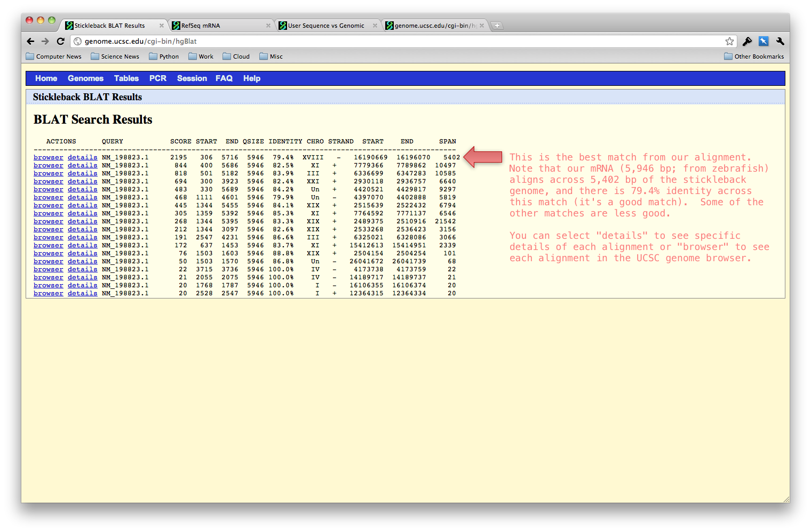Screen dimensions: 811x532
Task: Open browser link for score 2195 row
Action: tap(49, 157)
